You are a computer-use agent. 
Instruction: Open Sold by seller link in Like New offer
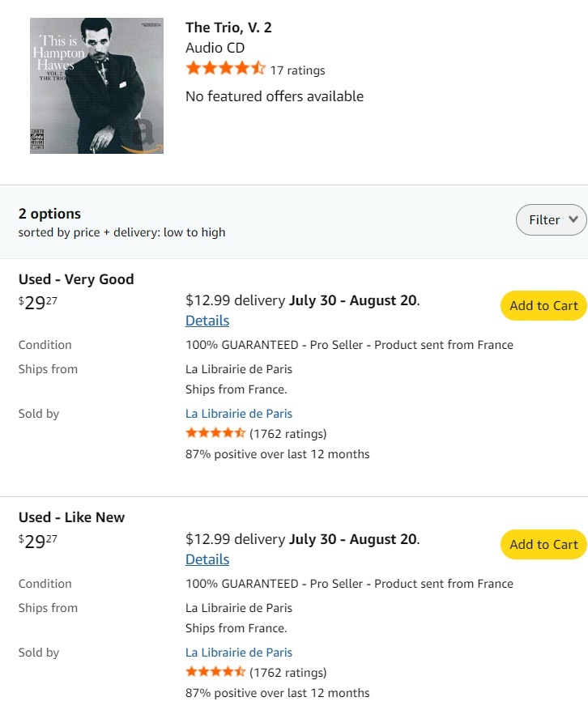coord(239,653)
